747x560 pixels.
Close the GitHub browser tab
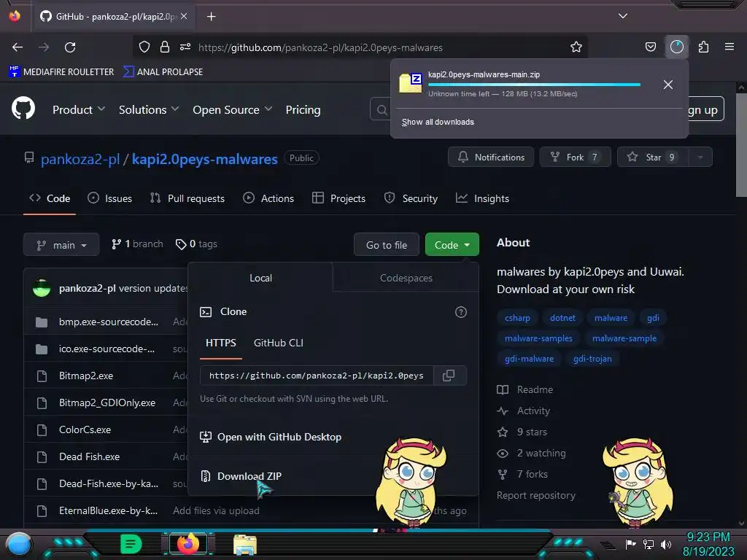184,16
